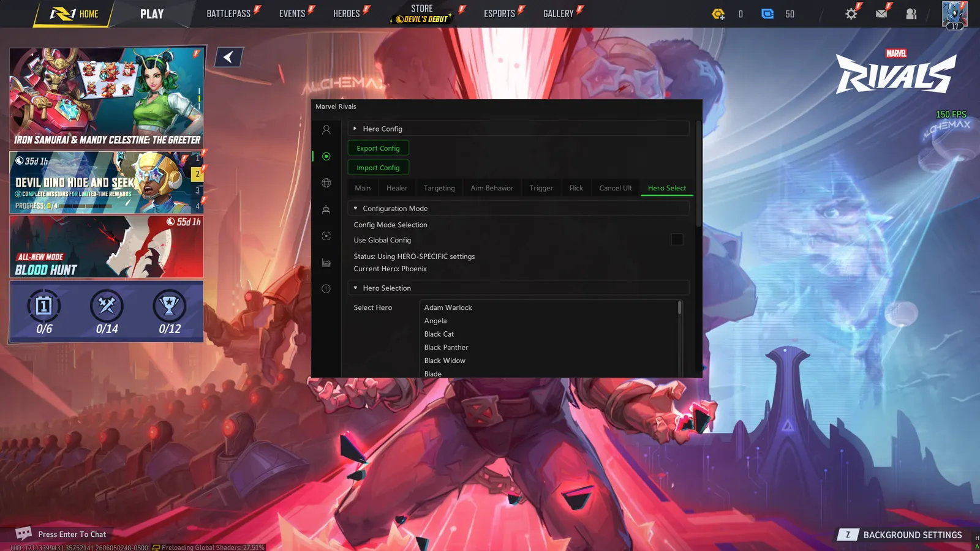Open the ESPORTS menu
Viewport: 980px width, 551px height.
pos(499,13)
